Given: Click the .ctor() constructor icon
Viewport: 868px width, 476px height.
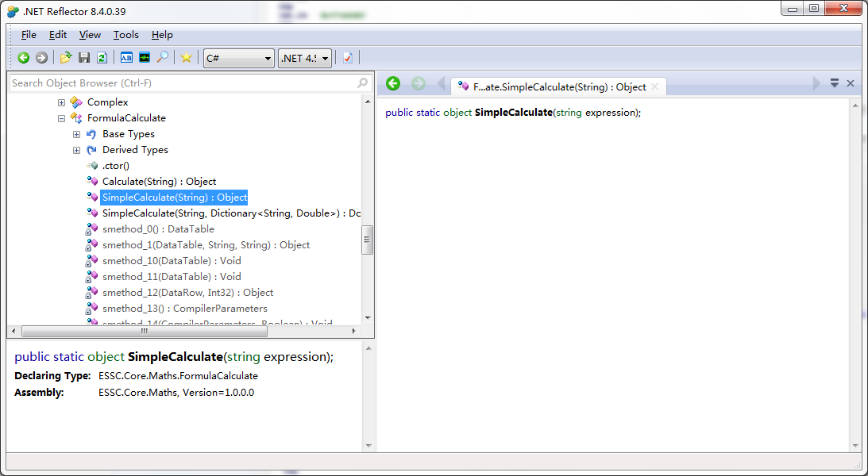Looking at the screenshot, I should tap(92, 166).
